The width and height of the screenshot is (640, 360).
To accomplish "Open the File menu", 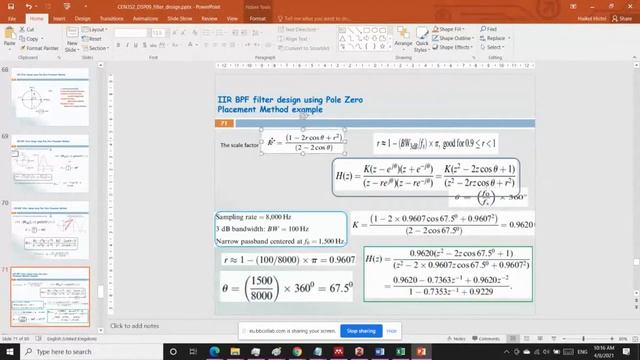I will [x=12, y=19].
